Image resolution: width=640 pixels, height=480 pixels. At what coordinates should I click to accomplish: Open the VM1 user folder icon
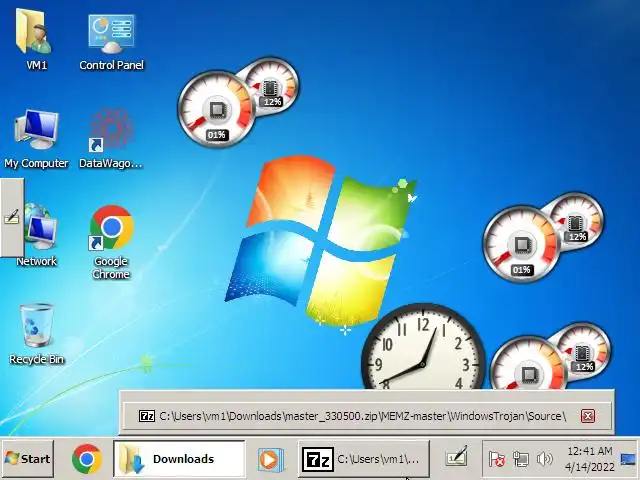tap(36, 39)
